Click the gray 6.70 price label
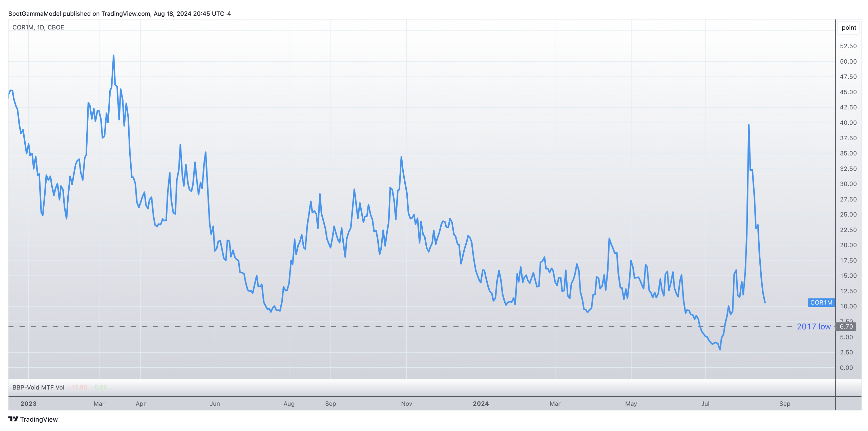The image size is (868, 431). point(846,326)
